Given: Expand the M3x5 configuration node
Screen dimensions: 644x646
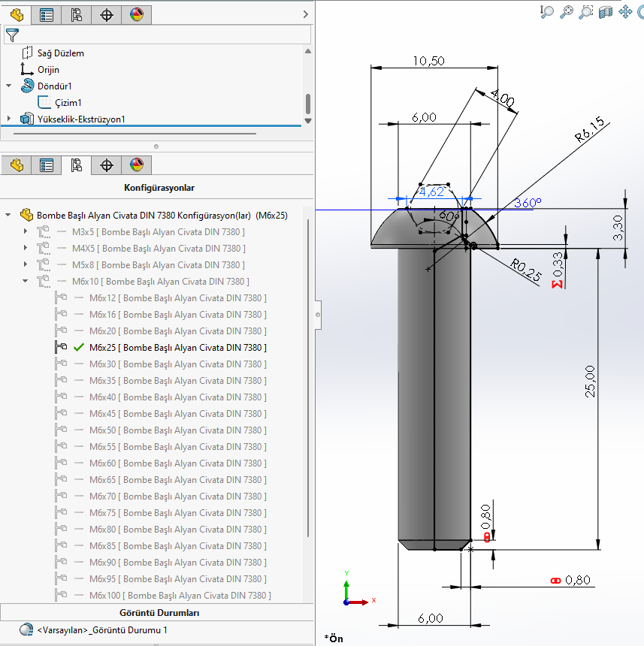Looking at the screenshot, I should click(x=26, y=232).
